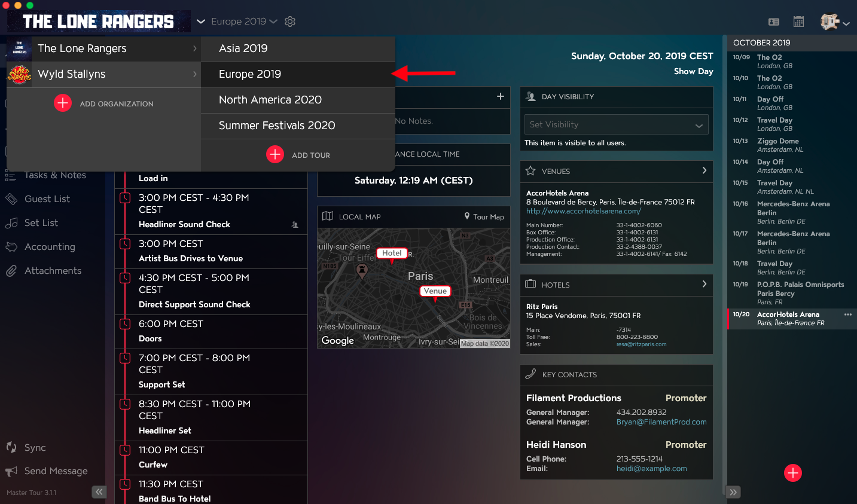
Task: Open the Accounting section
Action: pyautogui.click(x=50, y=247)
